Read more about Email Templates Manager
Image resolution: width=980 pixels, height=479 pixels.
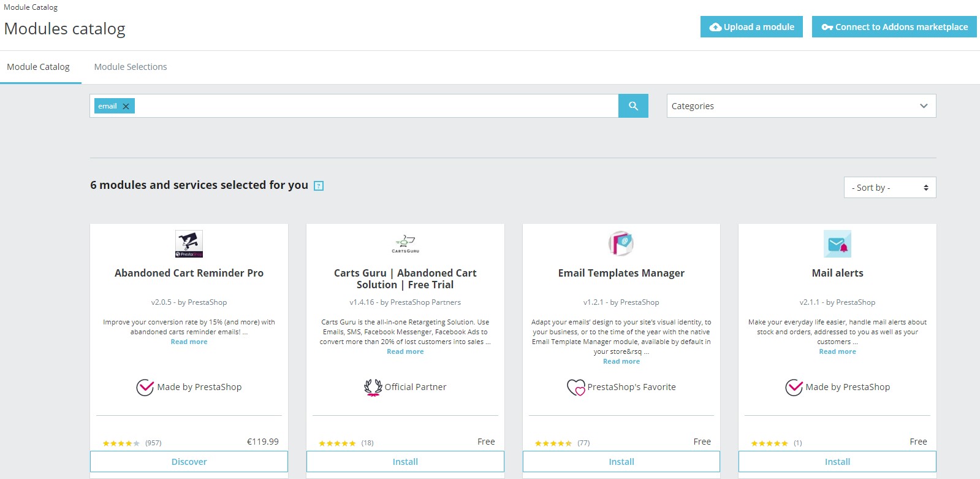[621, 361]
